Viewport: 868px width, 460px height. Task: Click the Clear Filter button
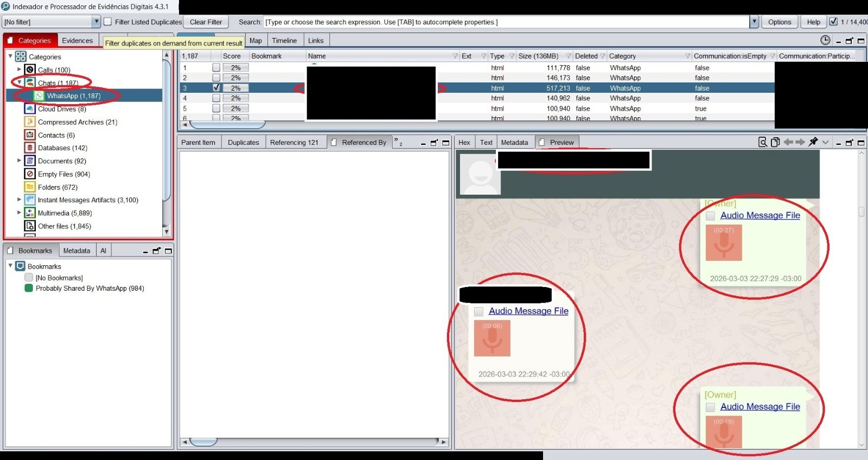206,22
